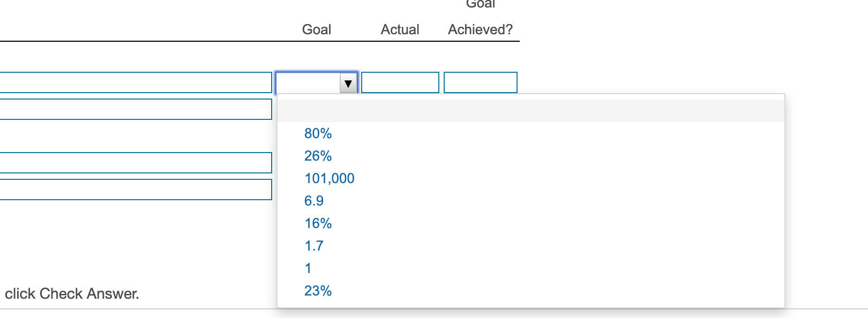Viewport: 868px width, 318px height.
Task: Choose the 6.9 option
Action: pos(314,201)
